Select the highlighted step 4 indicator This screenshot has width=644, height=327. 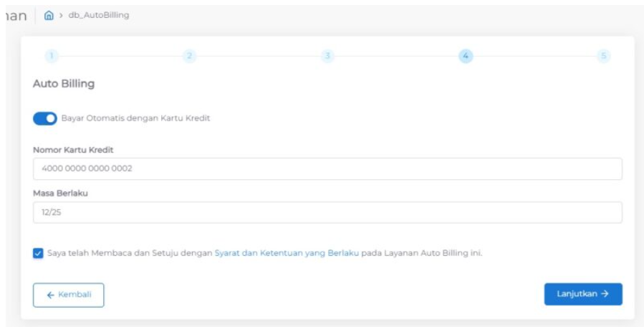click(466, 56)
